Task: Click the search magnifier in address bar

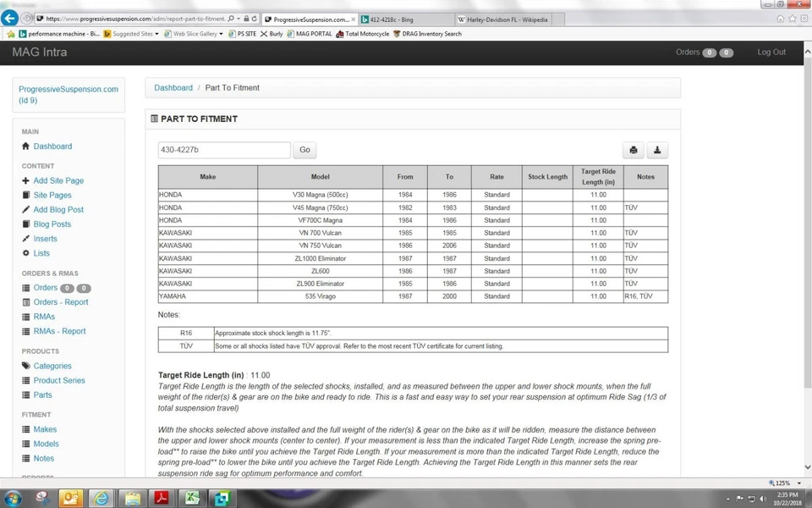Action: pyautogui.click(x=231, y=19)
